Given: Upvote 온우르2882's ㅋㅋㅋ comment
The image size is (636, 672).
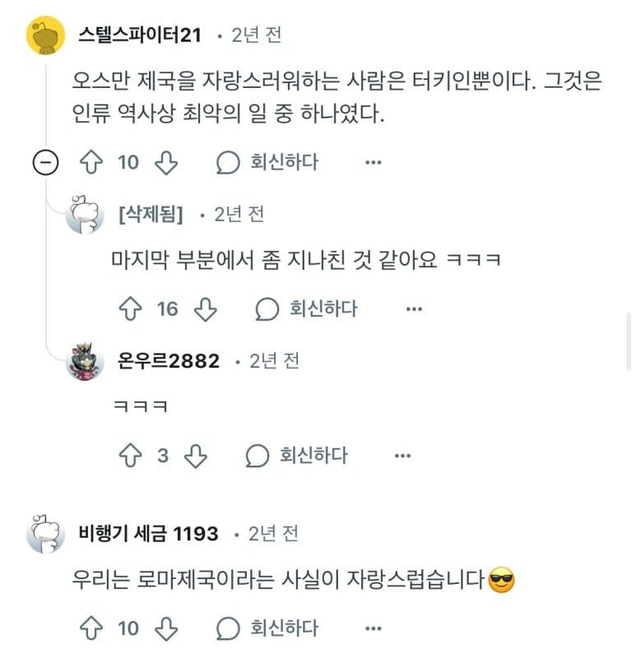Looking at the screenshot, I should [129, 456].
